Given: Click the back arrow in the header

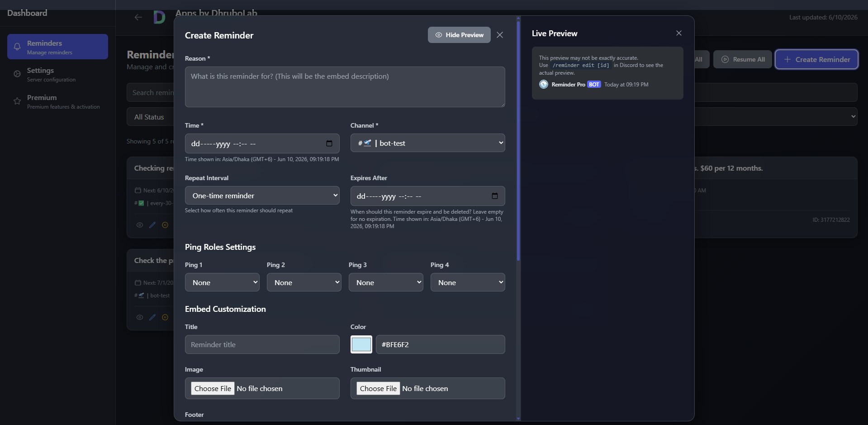Looking at the screenshot, I should (138, 17).
